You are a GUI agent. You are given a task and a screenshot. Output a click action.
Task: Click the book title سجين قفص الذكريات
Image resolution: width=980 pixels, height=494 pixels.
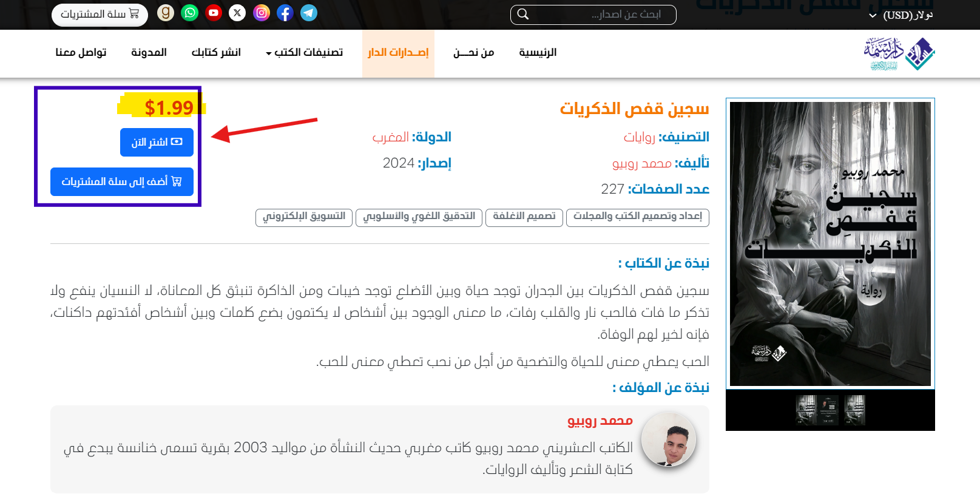pyautogui.click(x=634, y=109)
